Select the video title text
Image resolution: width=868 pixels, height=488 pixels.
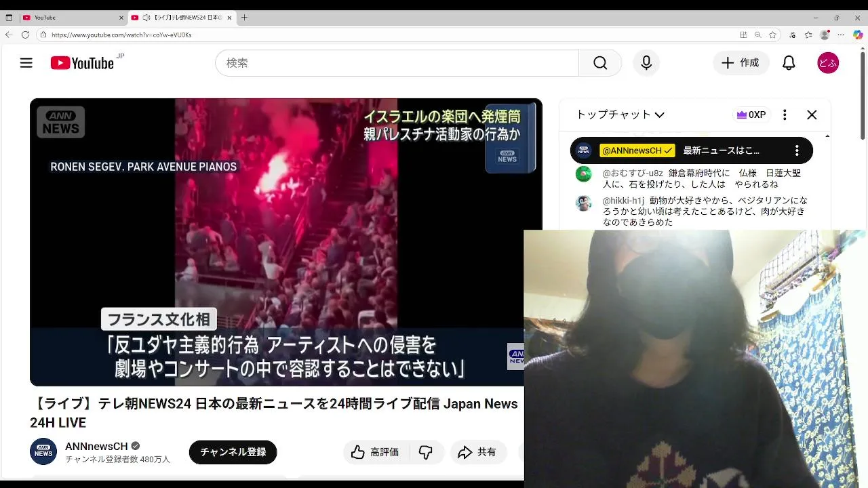click(x=274, y=413)
